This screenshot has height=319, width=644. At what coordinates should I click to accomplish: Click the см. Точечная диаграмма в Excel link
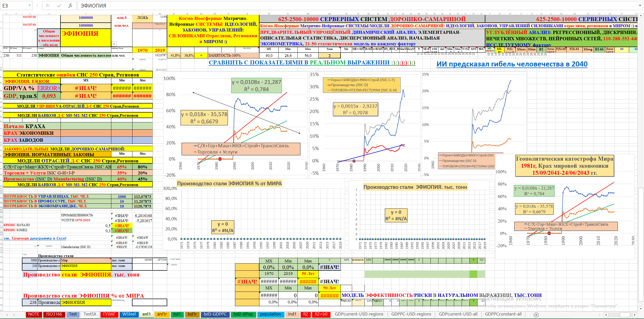pyautogui.click(x=35, y=238)
